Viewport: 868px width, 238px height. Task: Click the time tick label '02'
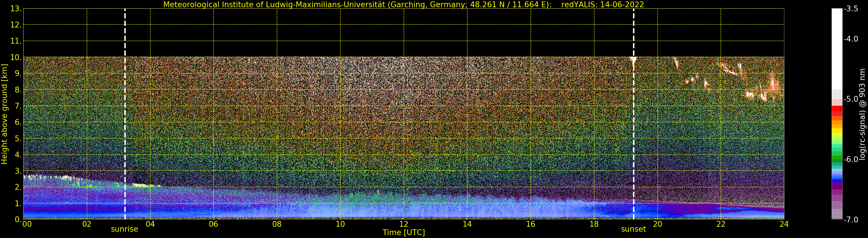pos(87,224)
